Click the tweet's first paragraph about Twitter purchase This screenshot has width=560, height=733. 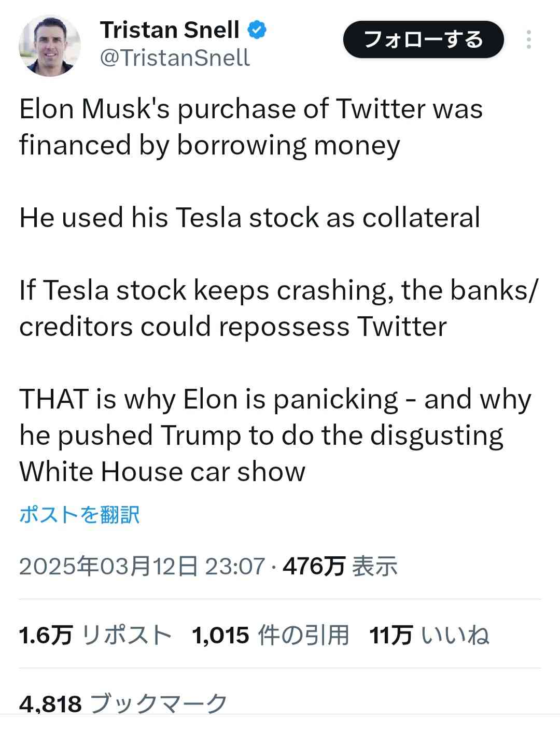[x=251, y=127]
